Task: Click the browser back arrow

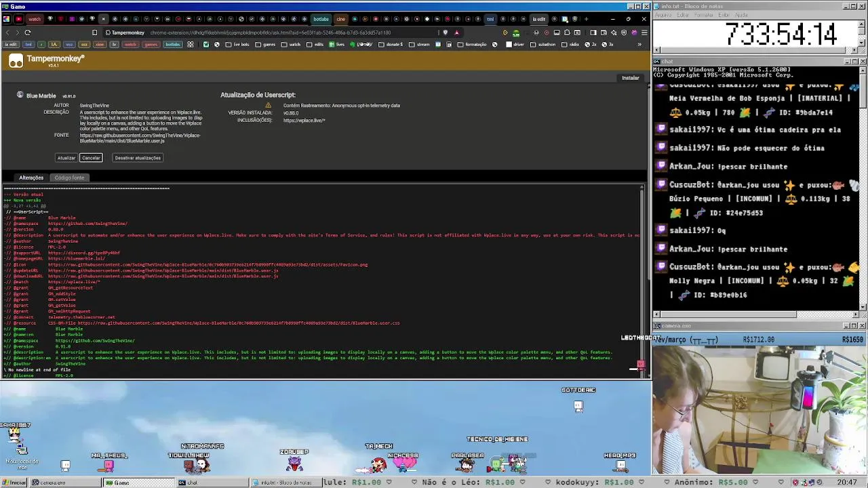Action: (7, 33)
